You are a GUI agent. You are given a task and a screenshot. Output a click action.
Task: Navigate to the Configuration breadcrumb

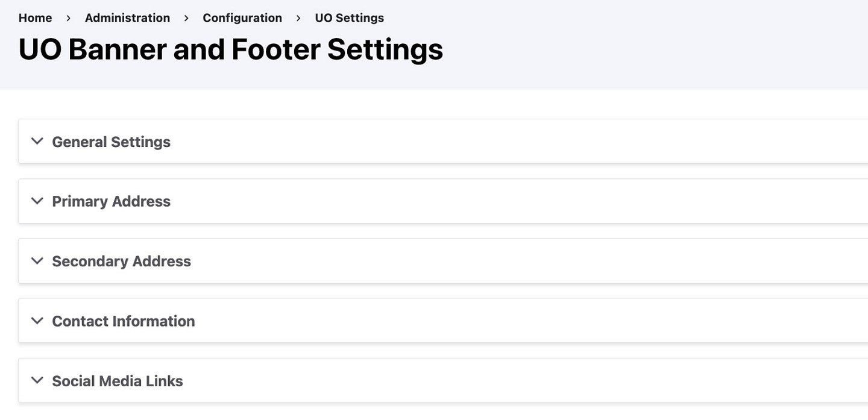pyautogui.click(x=242, y=18)
